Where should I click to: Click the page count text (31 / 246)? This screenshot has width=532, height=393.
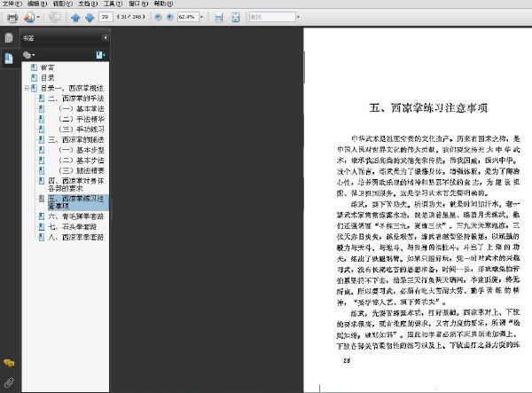pyautogui.click(x=131, y=17)
